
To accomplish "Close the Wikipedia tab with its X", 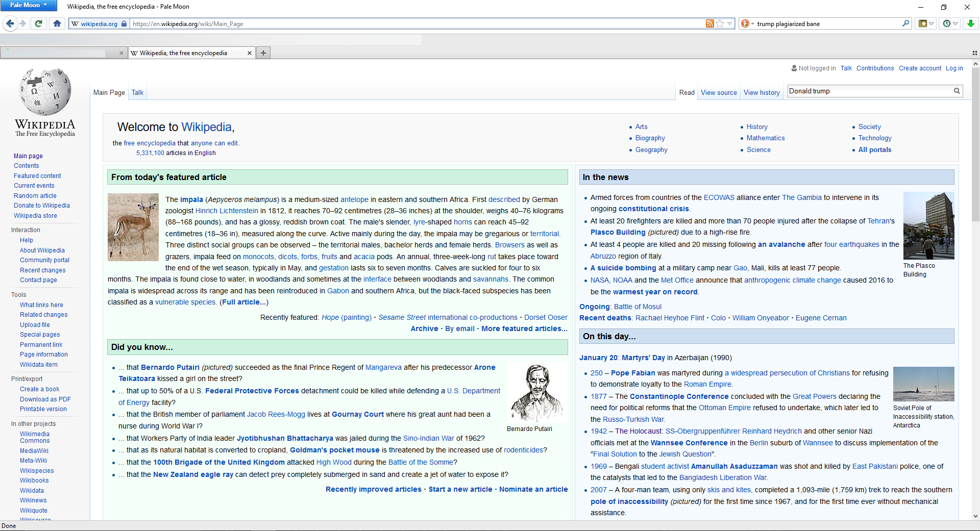I will click(250, 53).
